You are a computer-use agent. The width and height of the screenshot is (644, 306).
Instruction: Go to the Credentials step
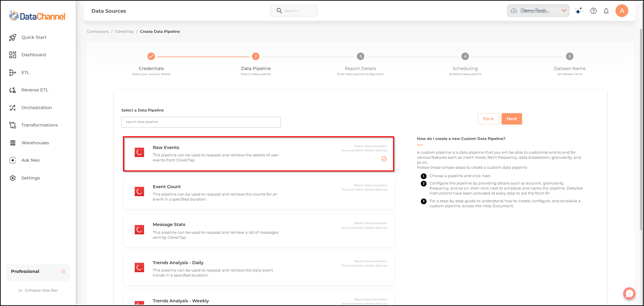click(151, 56)
